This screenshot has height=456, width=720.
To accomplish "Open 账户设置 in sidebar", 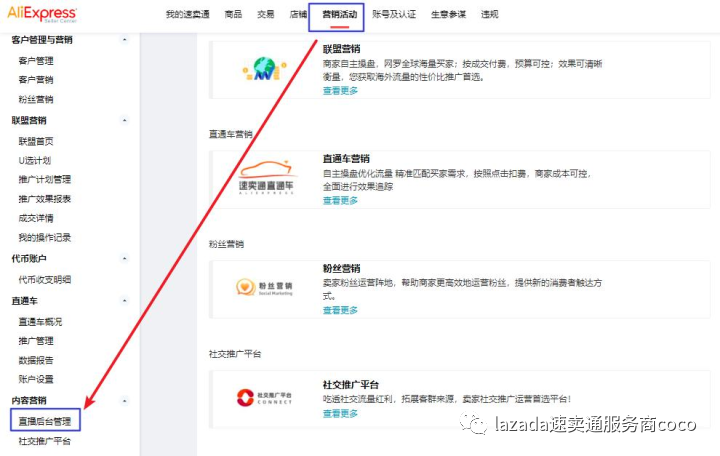I will click(x=36, y=379).
